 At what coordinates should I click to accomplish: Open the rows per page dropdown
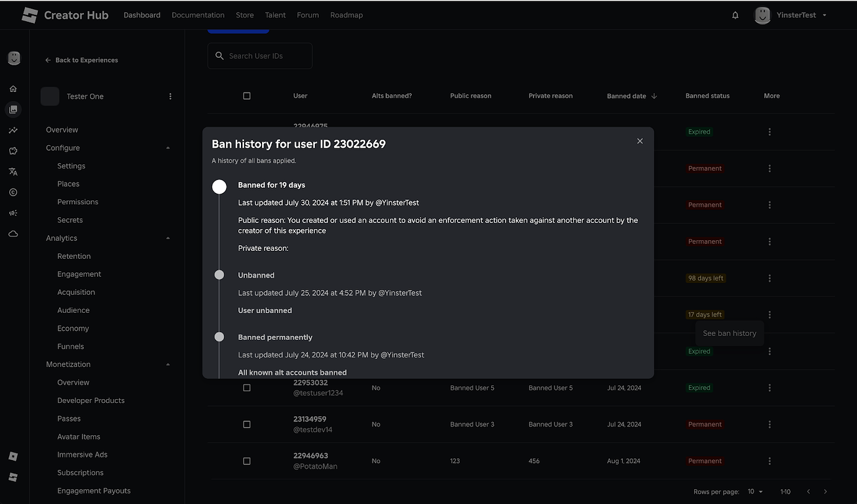(755, 491)
